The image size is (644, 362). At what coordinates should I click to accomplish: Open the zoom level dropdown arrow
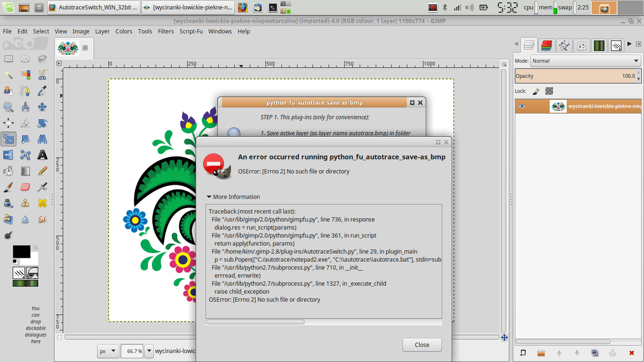pyautogui.click(x=149, y=351)
